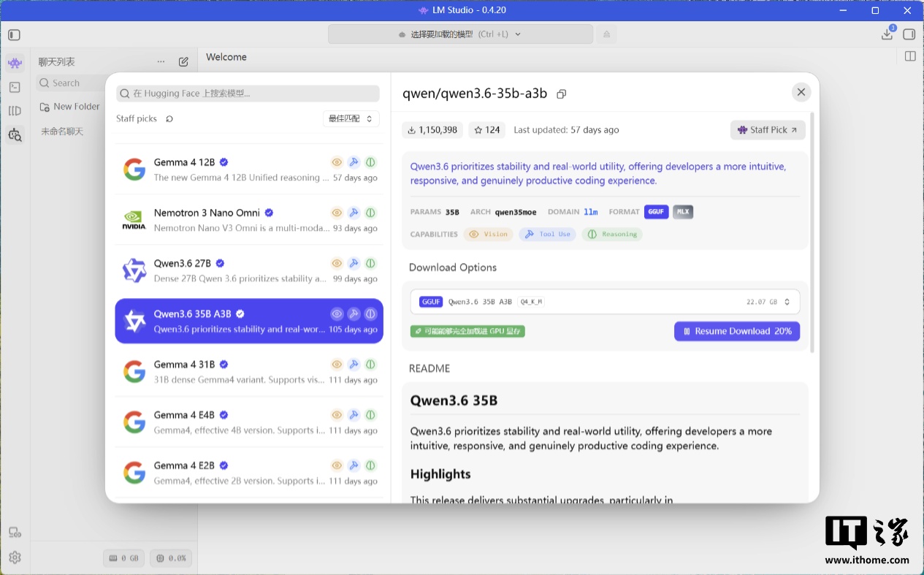Screen dimensions: 924x575
Task: Open the sort order dropdown 最佳匹配
Action: point(351,118)
